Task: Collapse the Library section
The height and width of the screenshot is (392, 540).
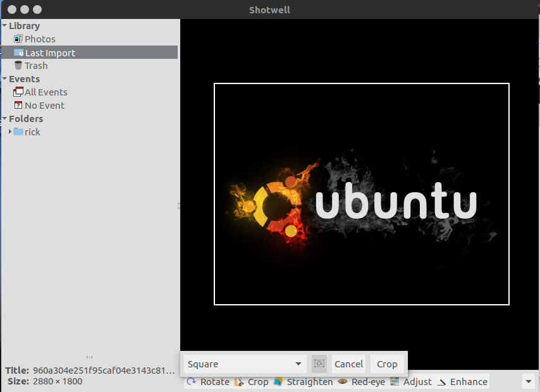Action: click(4, 25)
